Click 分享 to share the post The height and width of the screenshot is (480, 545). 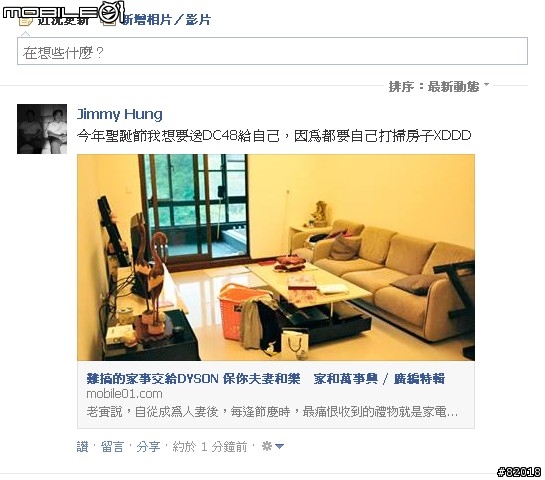coord(148,447)
